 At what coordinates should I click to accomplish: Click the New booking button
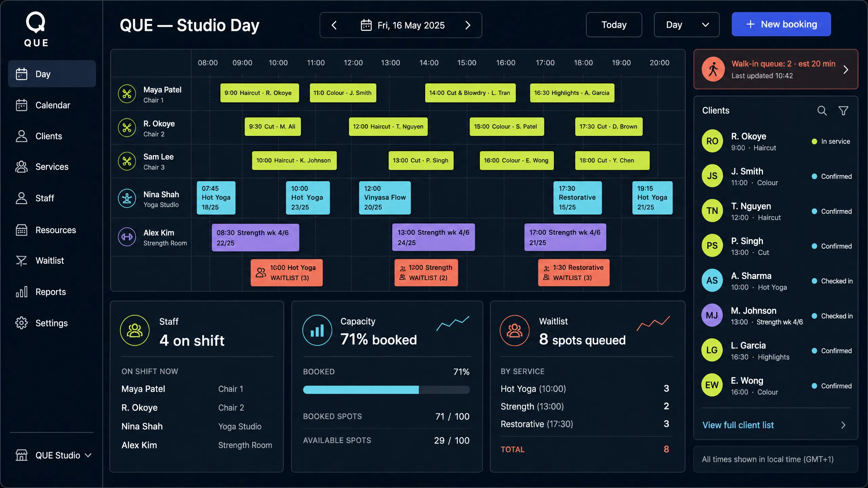coord(781,24)
